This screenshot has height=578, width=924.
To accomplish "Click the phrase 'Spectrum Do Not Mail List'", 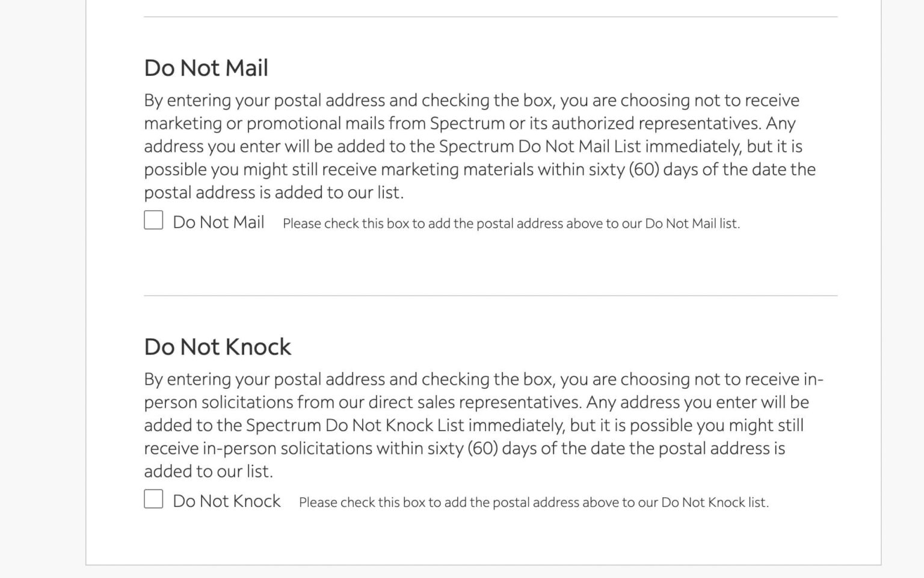I will [x=540, y=146].
